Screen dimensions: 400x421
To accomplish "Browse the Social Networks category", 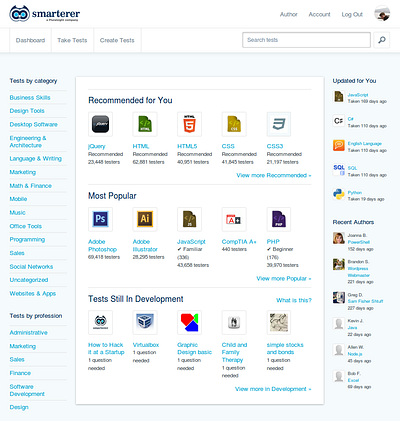I will (x=31, y=266).
